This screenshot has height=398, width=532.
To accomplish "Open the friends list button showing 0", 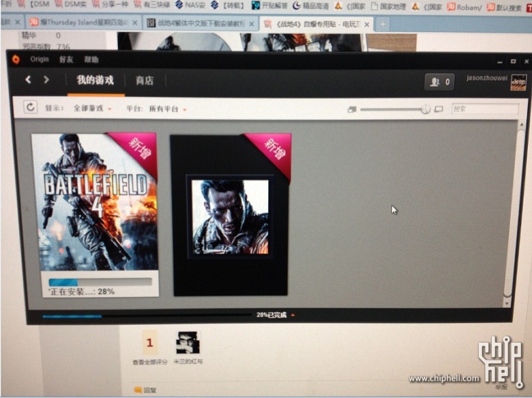I will 439,82.
